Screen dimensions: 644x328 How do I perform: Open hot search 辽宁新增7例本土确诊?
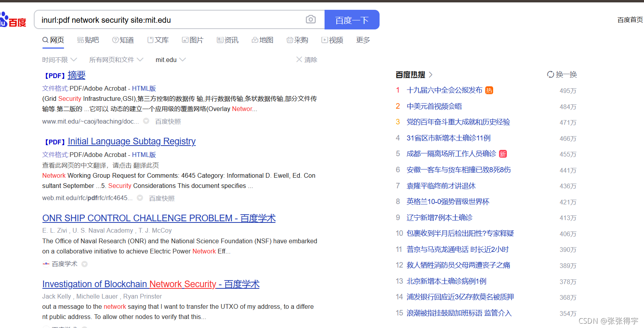point(439,218)
